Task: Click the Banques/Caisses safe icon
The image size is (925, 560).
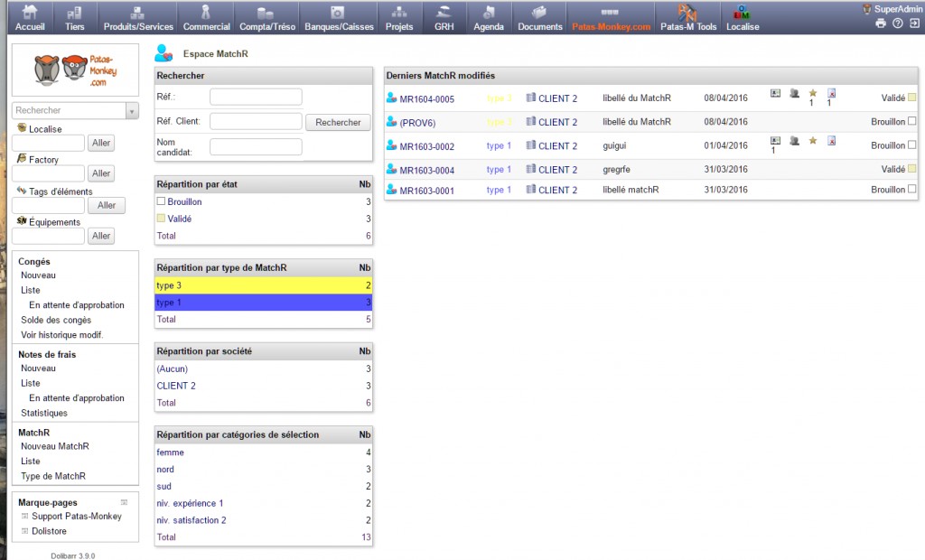Action: pos(336,13)
